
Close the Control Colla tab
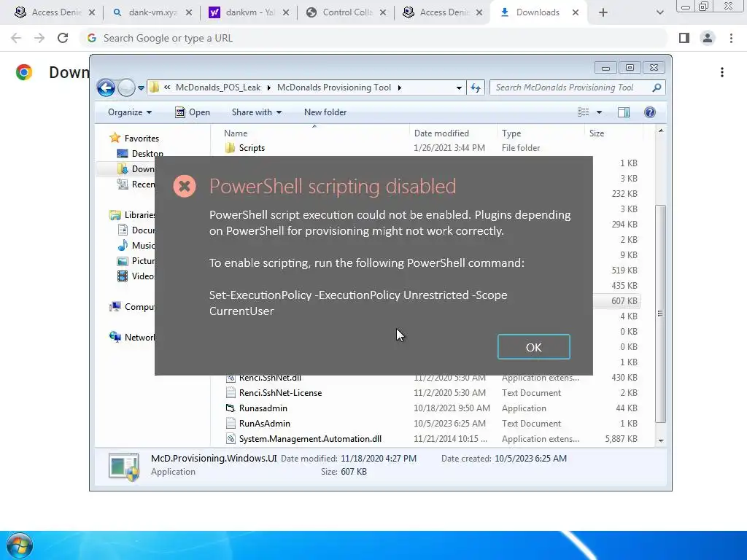[383, 13]
